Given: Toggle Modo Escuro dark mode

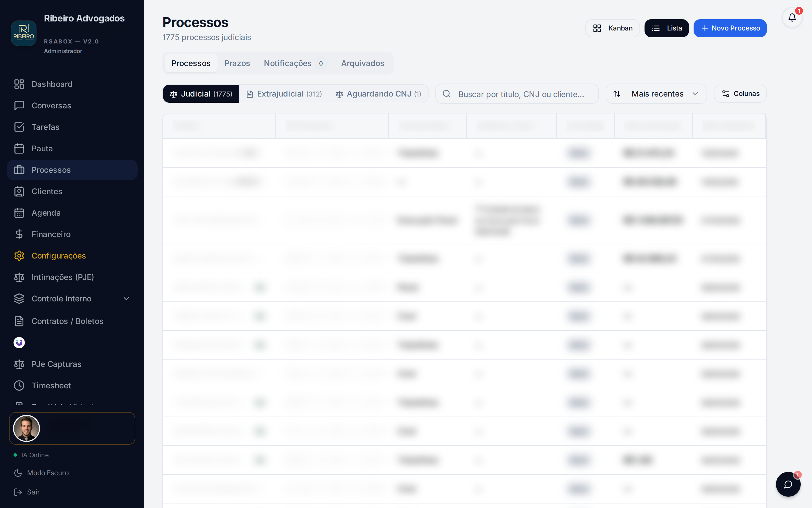Looking at the screenshot, I should (42, 473).
